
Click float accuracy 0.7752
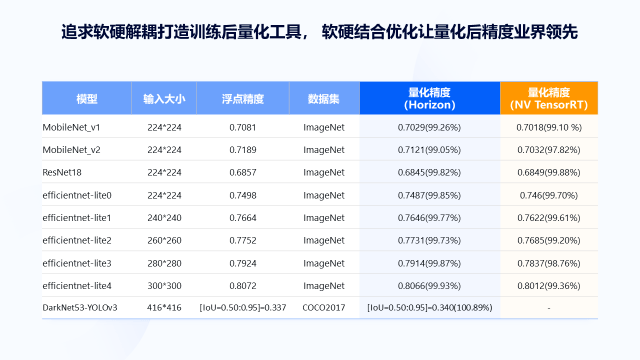pyautogui.click(x=243, y=240)
